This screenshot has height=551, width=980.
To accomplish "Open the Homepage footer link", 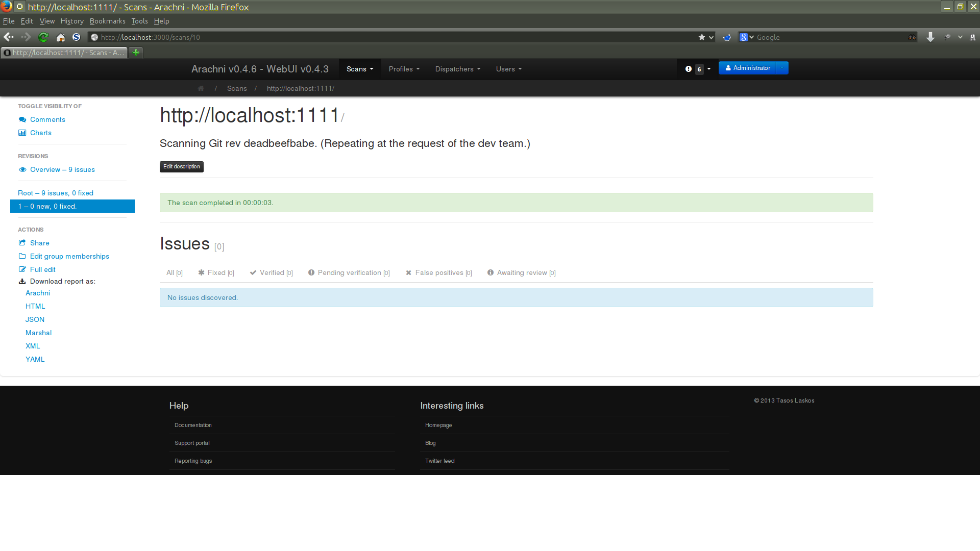I will (x=438, y=425).
